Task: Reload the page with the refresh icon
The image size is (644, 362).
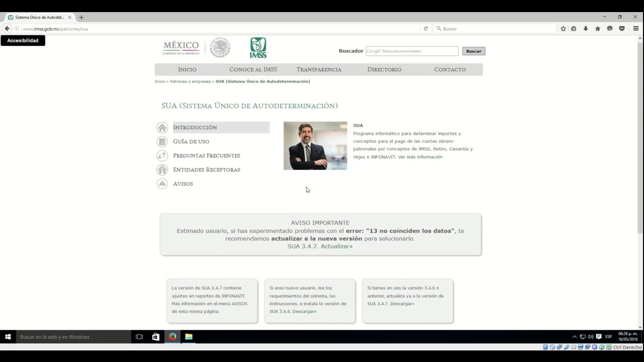Action: pos(426,29)
